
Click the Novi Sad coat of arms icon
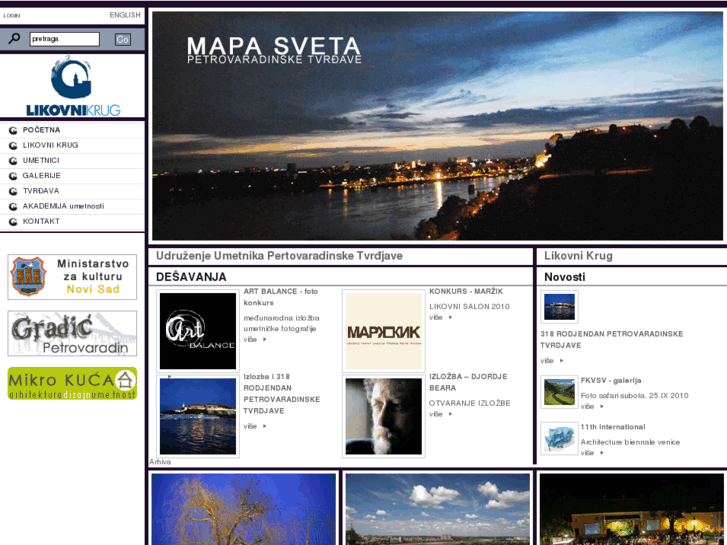(28, 276)
